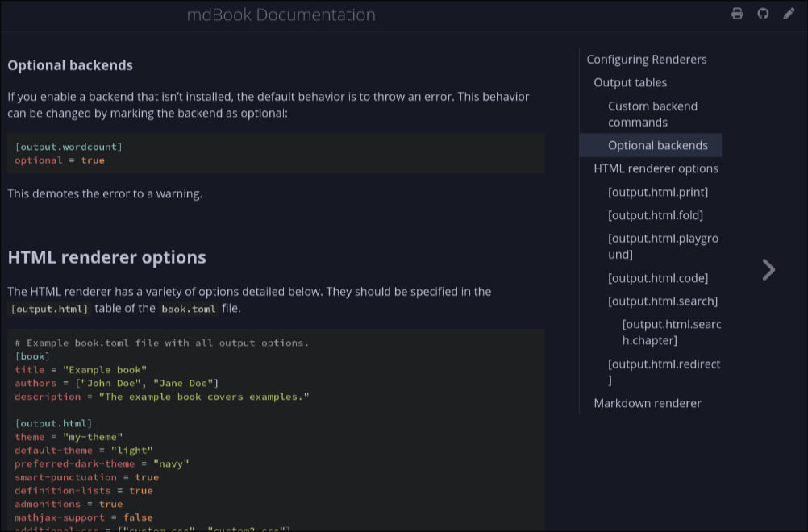Click the pencil edit icon

coord(789,14)
